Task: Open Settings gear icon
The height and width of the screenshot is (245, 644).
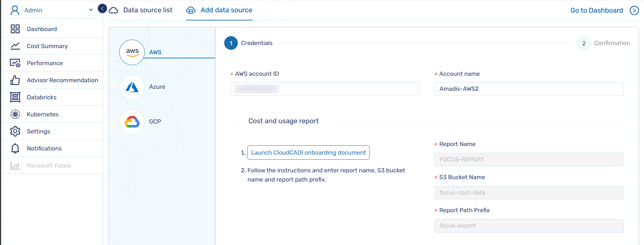Action: (15, 131)
